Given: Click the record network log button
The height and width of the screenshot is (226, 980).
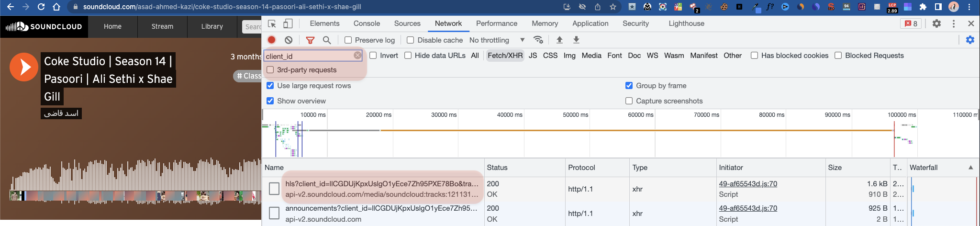Looking at the screenshot, I should [x=272, y=40].
